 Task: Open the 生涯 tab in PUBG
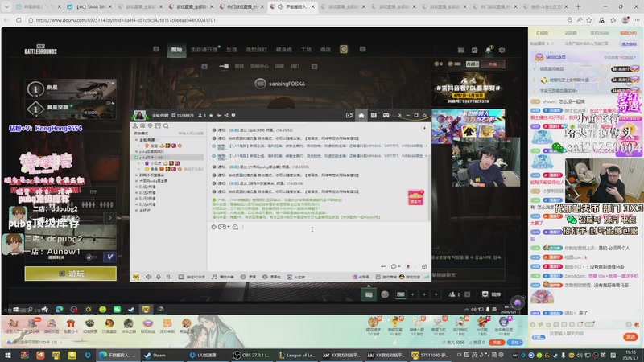(x=232, y=50)
